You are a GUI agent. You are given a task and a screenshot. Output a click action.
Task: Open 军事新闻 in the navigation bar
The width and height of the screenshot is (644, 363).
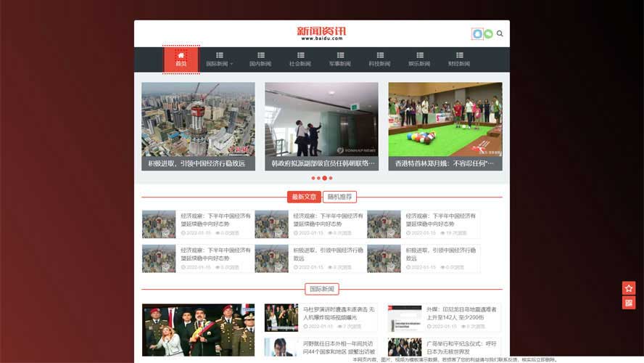[x=340, y=64]
